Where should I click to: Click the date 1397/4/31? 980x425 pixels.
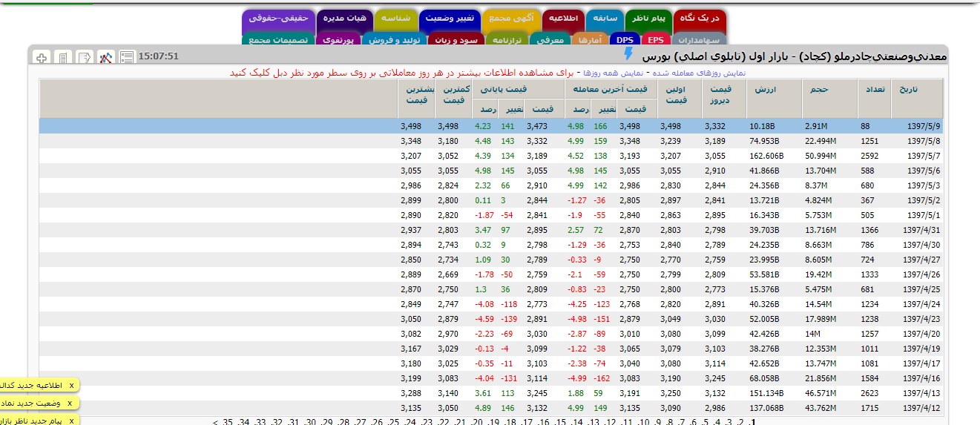click(x=921, y=229)
